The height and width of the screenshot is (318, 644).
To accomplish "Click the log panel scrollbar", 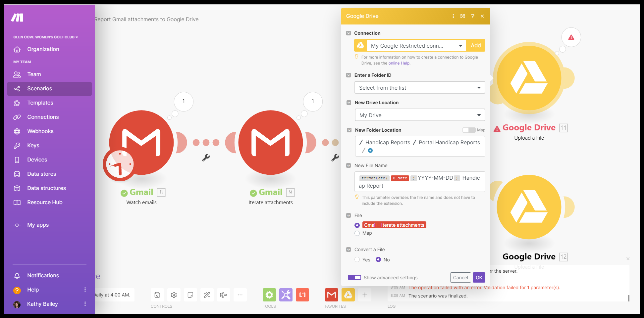I will 628,298.
